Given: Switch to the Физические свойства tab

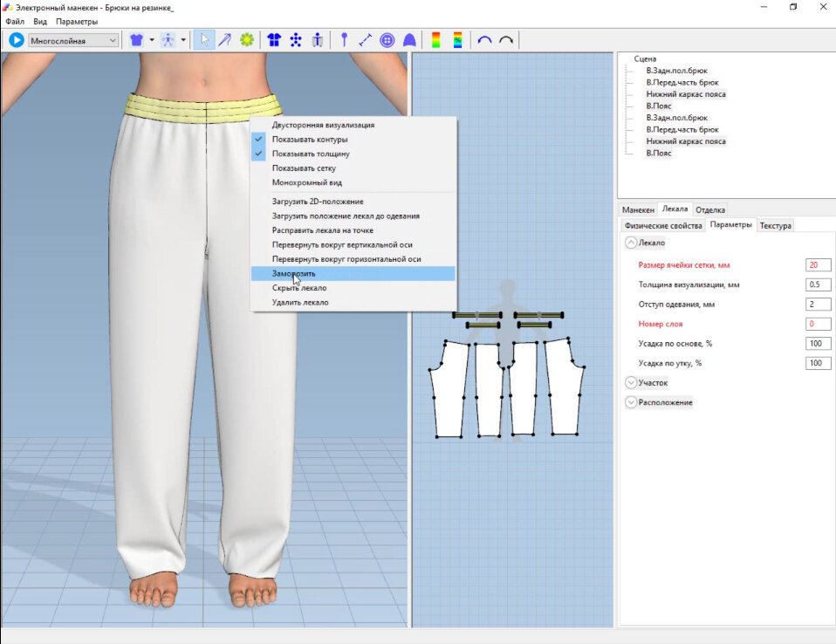Looking at the screenshot, I should point(663,226).
